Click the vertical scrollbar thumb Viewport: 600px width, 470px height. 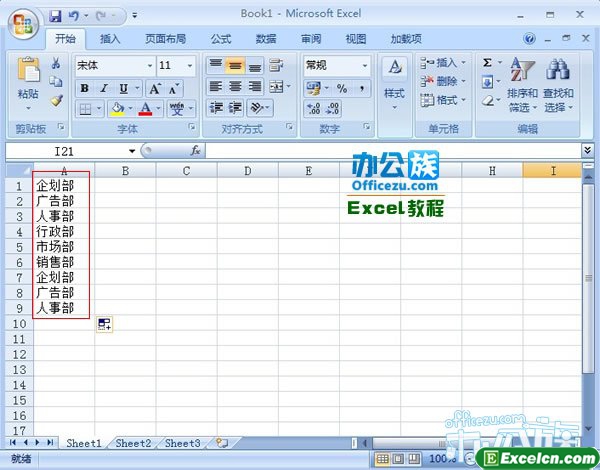coord(588,278)
